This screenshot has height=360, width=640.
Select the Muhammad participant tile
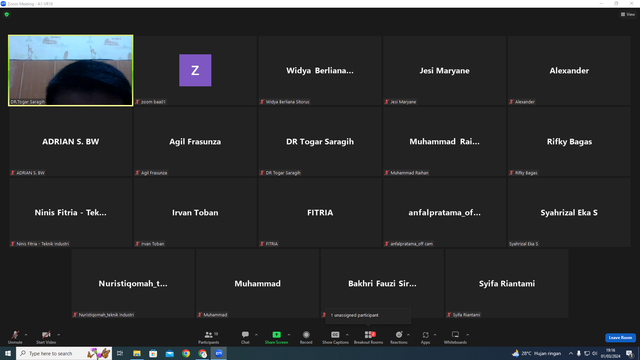pyautogui.click(x=258, y=283)
